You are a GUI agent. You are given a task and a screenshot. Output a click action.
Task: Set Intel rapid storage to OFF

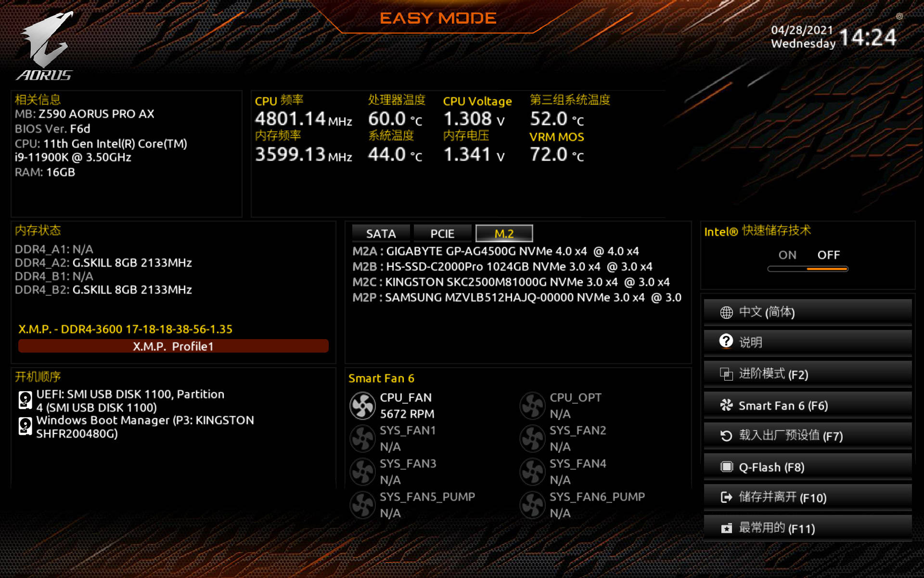[828, 255]
